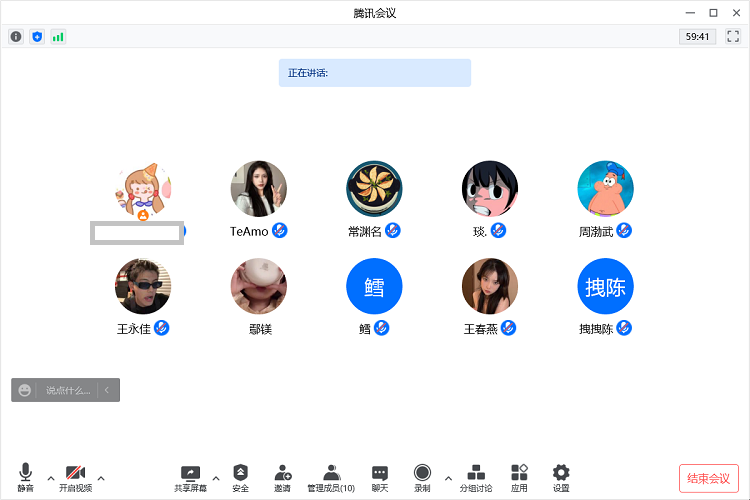Enter full screen mode
The image size is (750, 500).
click(x=733, y=36)
